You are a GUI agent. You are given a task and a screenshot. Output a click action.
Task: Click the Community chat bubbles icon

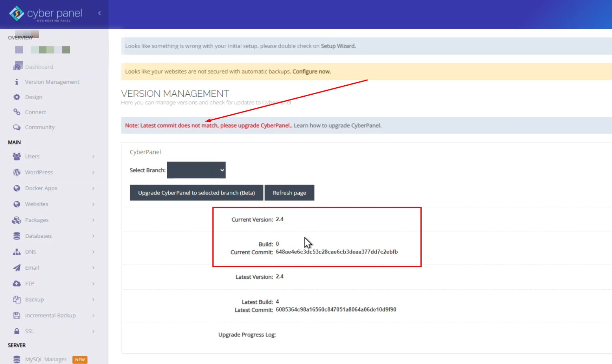point(17,127)
